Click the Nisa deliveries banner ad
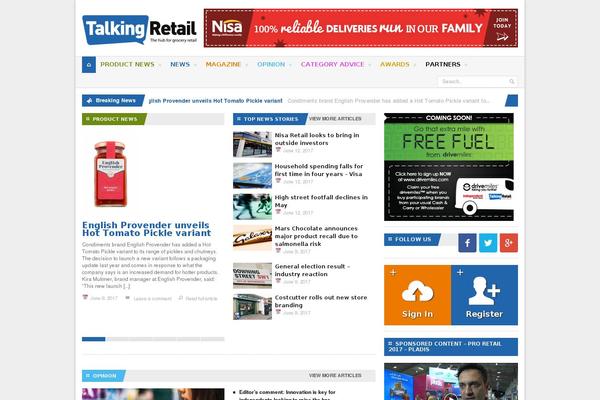The width and height of the screenshot is (600, 400). click(361, 28)
